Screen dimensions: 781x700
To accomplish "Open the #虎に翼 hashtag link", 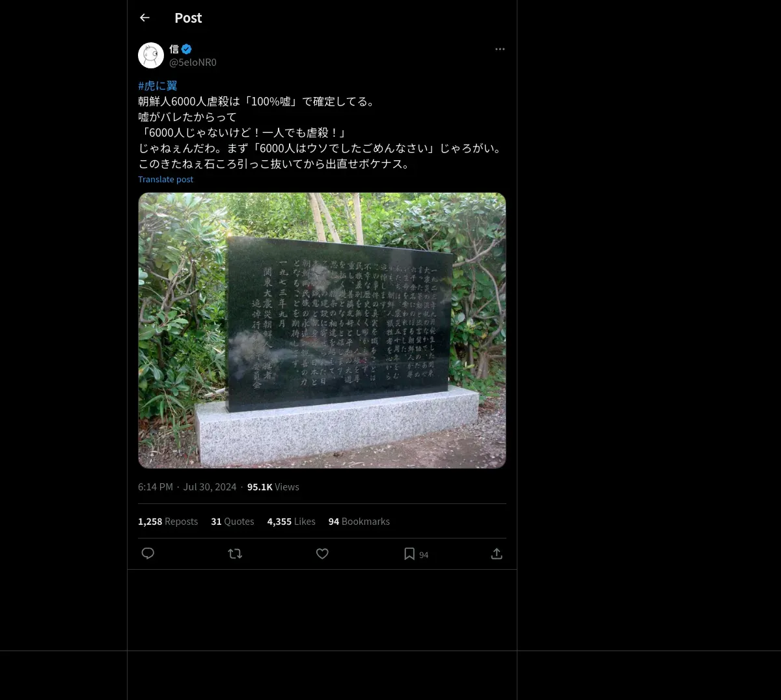I will pos(158,85).
